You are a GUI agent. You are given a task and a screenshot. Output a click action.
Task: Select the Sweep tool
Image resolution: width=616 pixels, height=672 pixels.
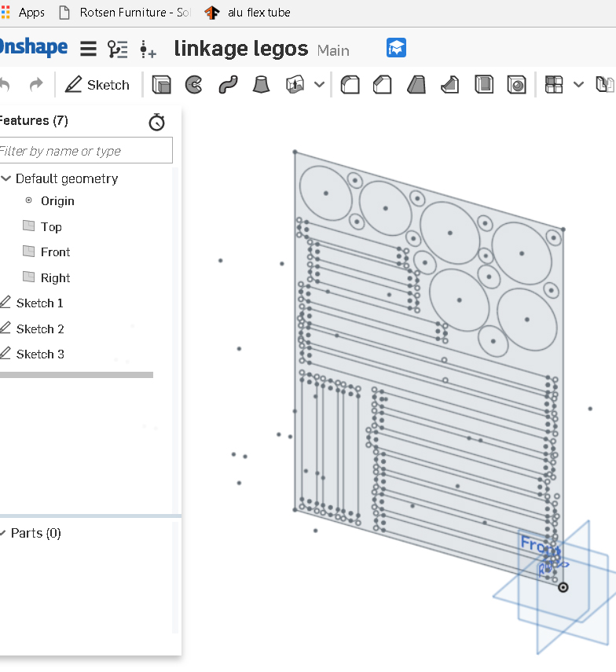(x=228, y=84)
